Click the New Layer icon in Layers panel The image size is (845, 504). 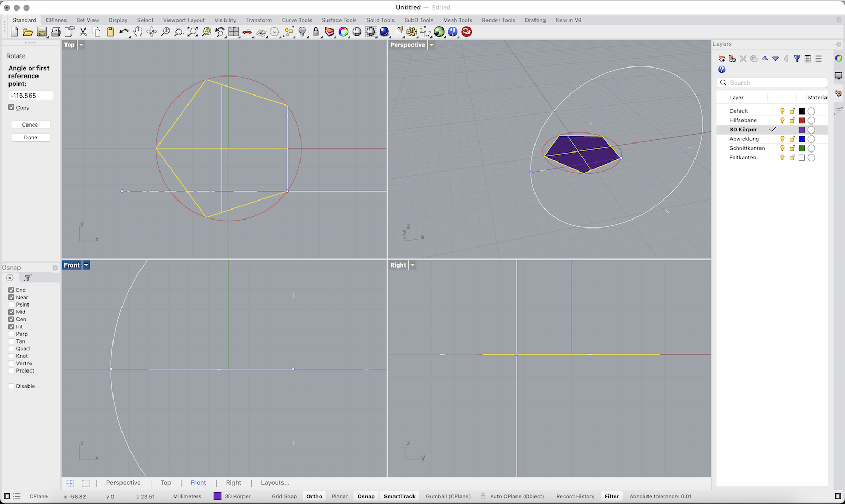pyautogui.click(x=721, y=59)
